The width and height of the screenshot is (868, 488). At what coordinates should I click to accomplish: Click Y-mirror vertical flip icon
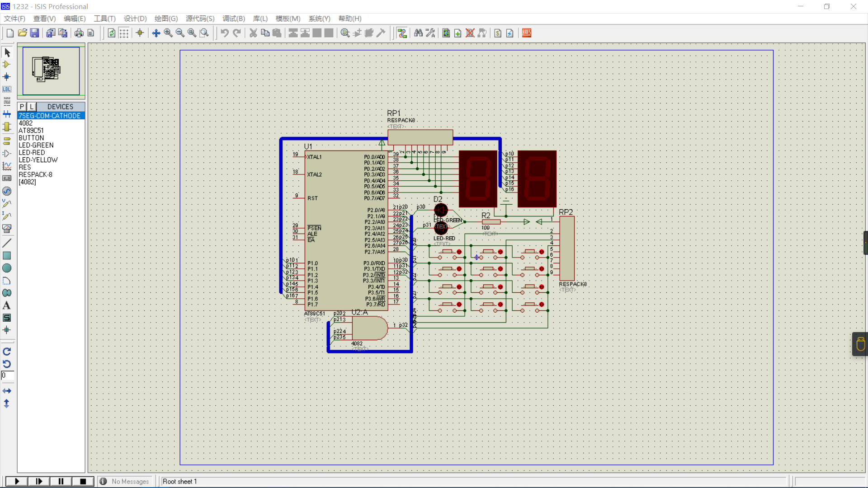click(7, 404)
